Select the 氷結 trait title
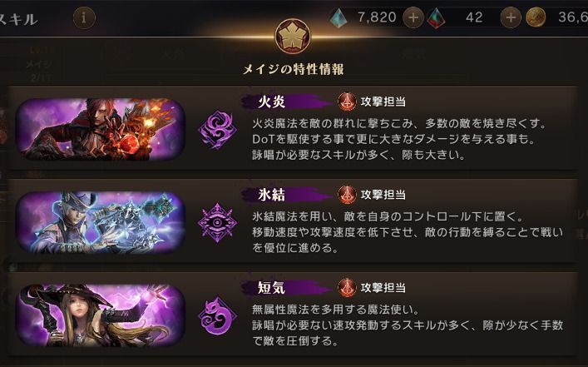 point(271,195)
